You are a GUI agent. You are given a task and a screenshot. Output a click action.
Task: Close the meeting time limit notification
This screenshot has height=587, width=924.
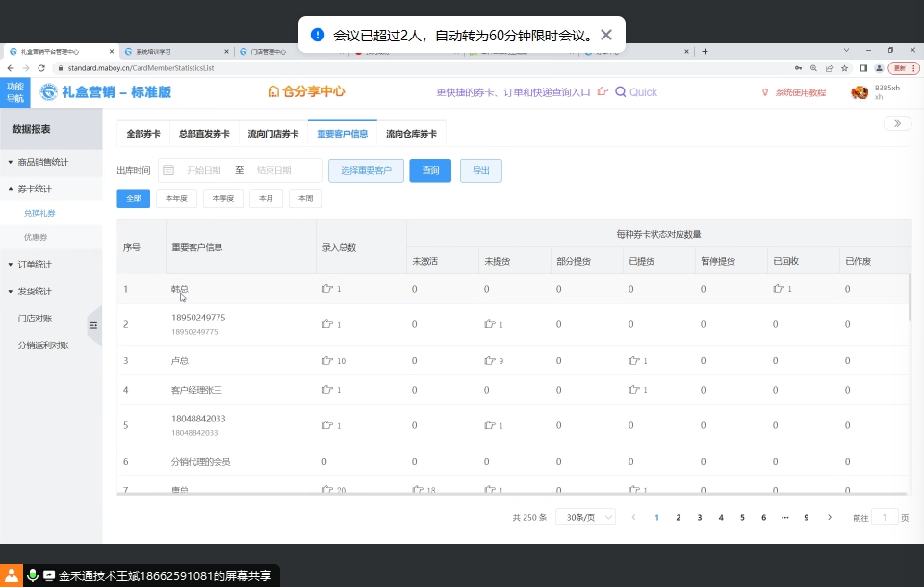tap(606, 35)
